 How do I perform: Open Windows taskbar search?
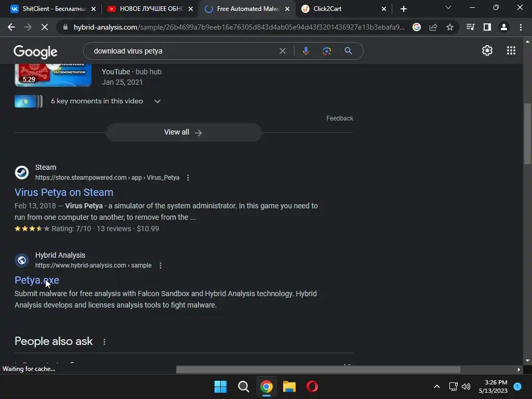(x=243, y=387)
